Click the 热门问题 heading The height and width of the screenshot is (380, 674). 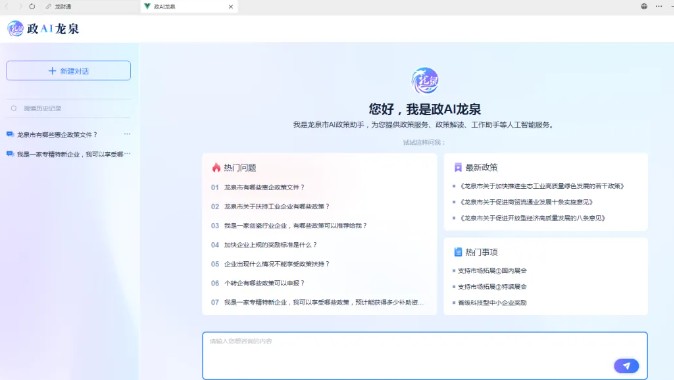(240, 168)
